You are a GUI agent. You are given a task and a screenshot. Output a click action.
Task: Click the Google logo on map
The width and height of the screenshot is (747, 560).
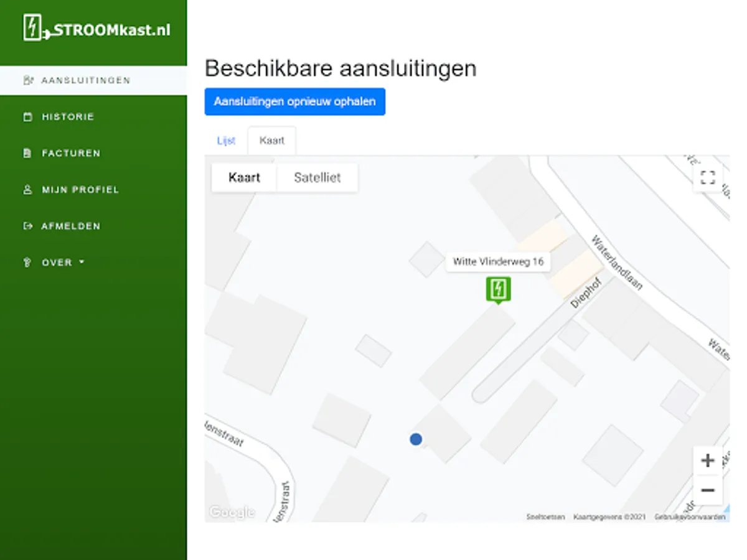(232, 512)
